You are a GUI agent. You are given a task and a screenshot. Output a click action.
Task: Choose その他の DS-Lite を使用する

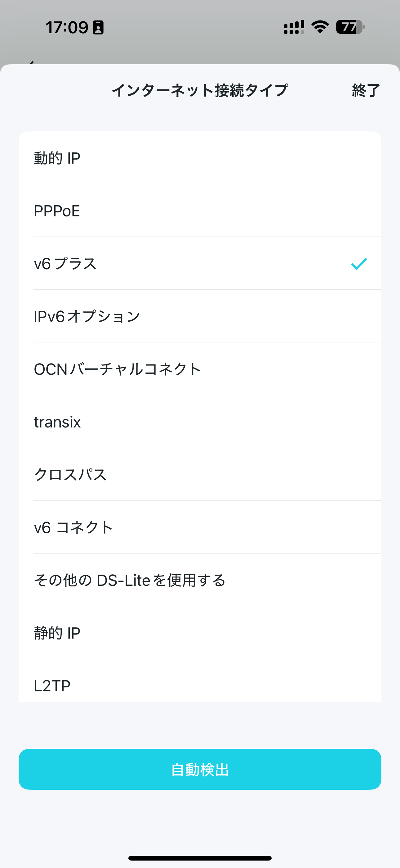tap(200, 580)
